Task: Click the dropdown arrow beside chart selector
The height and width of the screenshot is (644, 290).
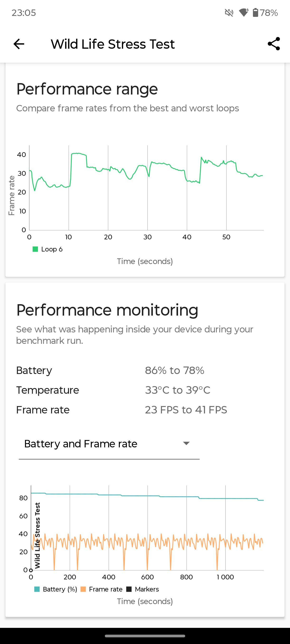Action: pos(186,443)
